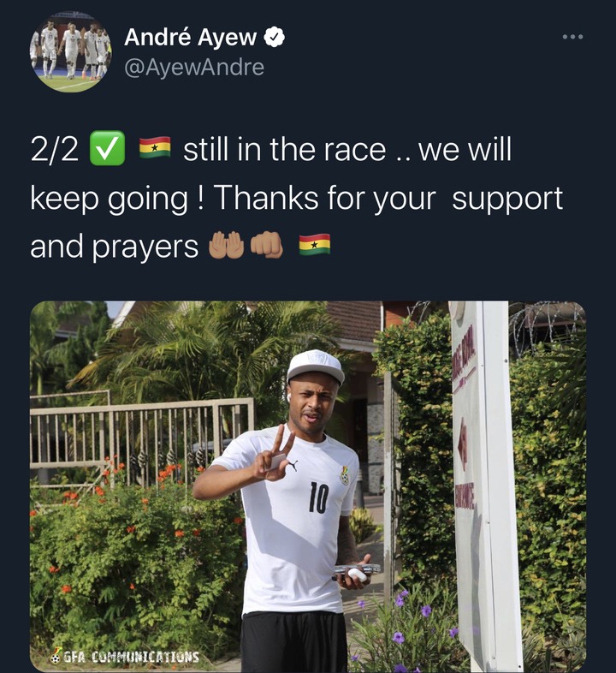Click the GFA Communications watermark
This screenshot has height=673, width=616.
click(x=125, y=657)
